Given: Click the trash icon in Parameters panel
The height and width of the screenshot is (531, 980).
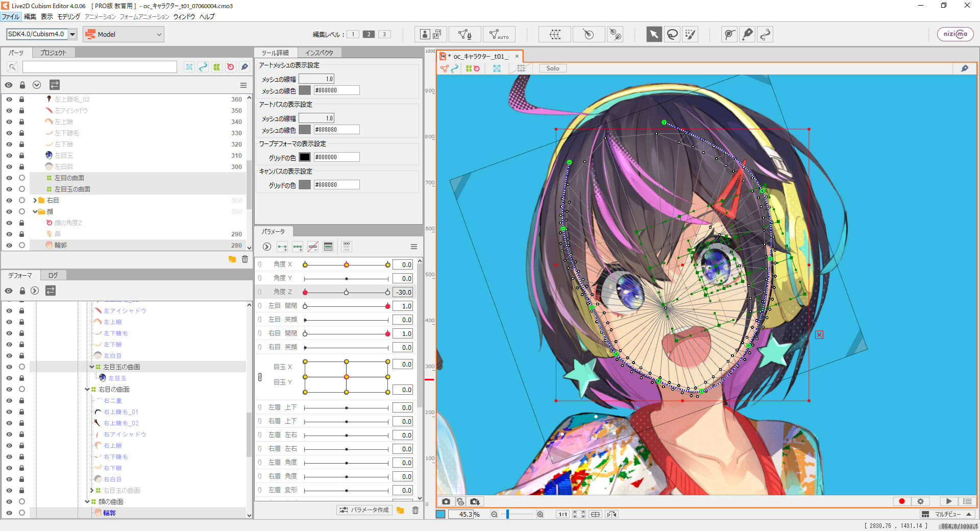Looking at the screenshot, I should [415, 510].
